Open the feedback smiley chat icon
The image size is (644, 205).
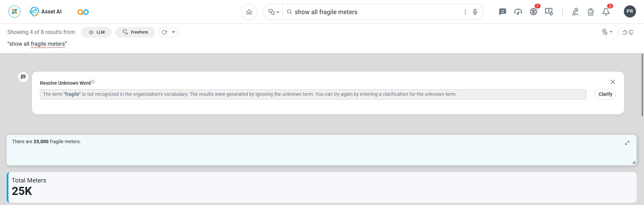[x=502, y=12]
